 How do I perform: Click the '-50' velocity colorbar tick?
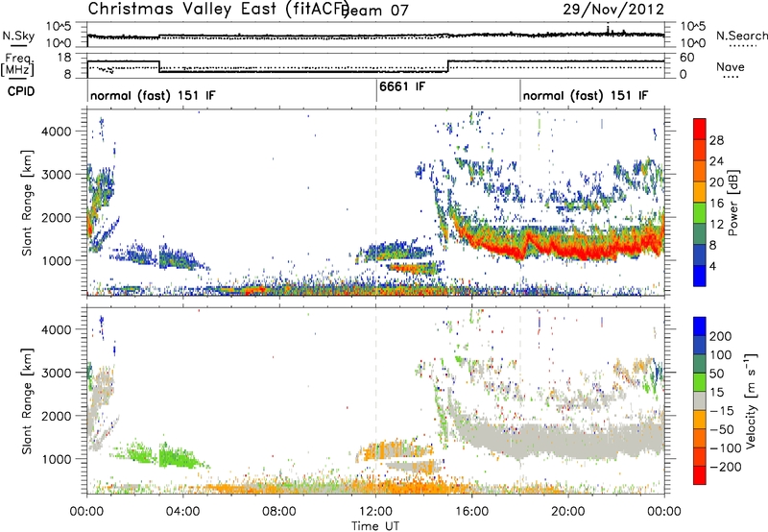coord(722,429)
